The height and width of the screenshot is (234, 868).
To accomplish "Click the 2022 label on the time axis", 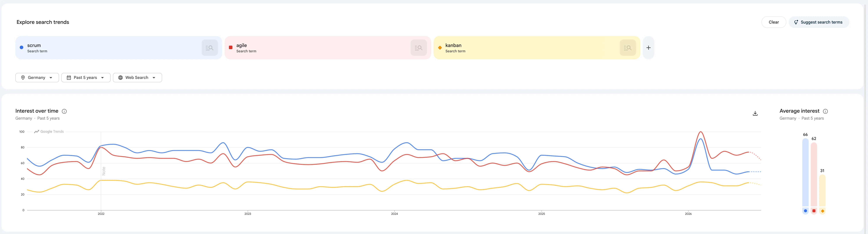I will coord(101,214).
